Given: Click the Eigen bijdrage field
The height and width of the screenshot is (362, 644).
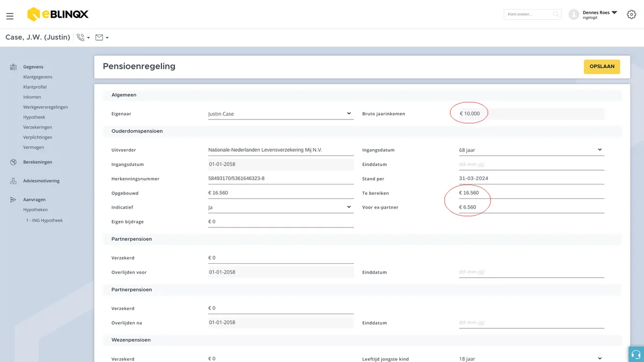Looking at the screenshot, I should click(281, 221).
